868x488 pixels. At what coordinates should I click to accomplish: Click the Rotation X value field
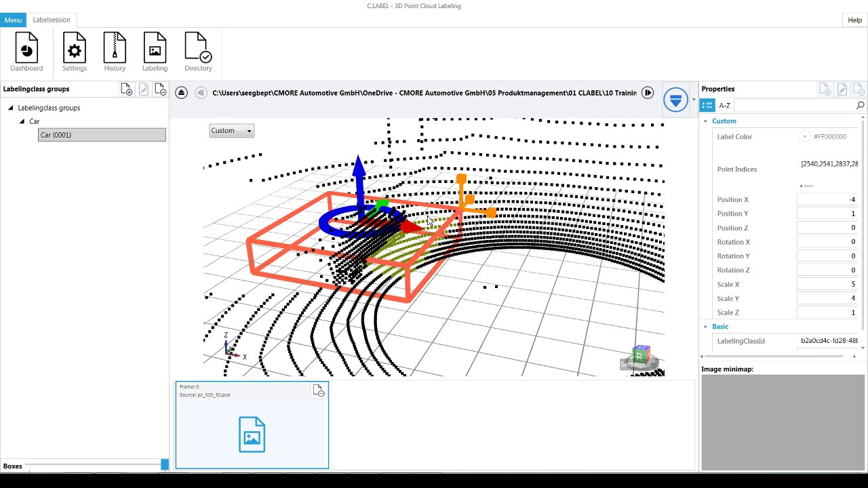click(x=827, y=242)
